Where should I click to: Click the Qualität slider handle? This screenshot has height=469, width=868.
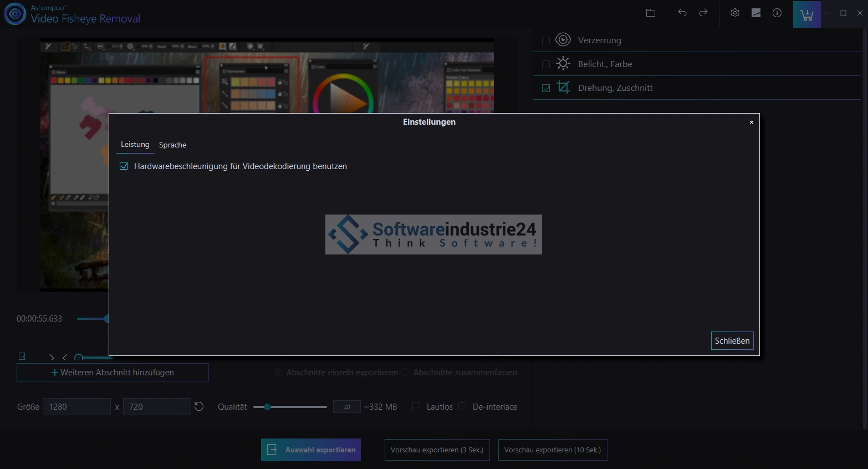(x=267, y=407)
